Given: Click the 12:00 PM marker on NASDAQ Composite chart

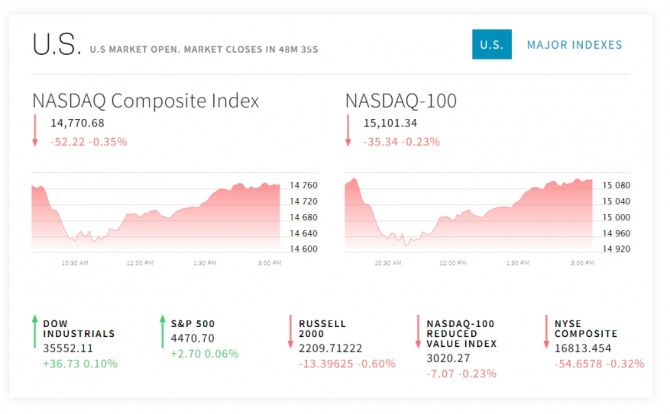Looking at the screenshot, I should tap(140, 263).
